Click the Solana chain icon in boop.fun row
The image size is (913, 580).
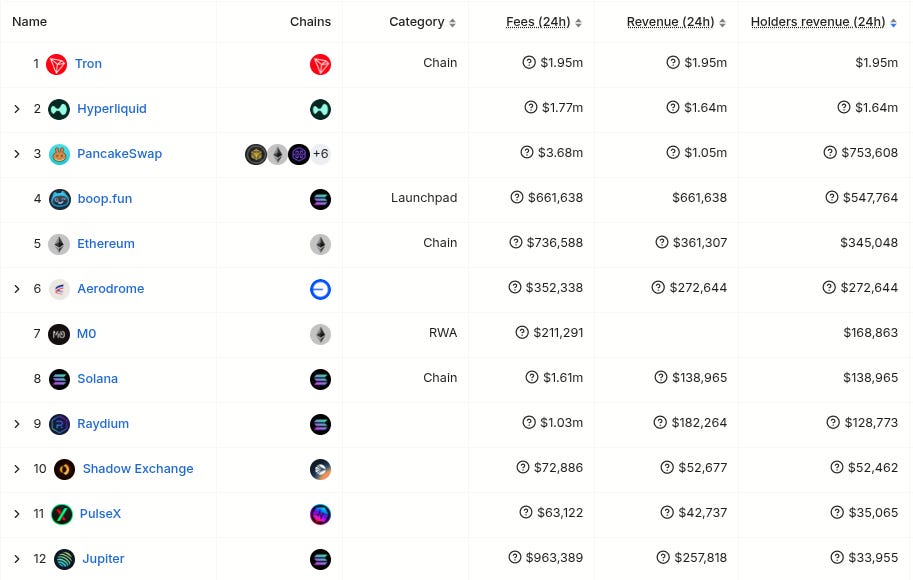[x=320, y=199]
